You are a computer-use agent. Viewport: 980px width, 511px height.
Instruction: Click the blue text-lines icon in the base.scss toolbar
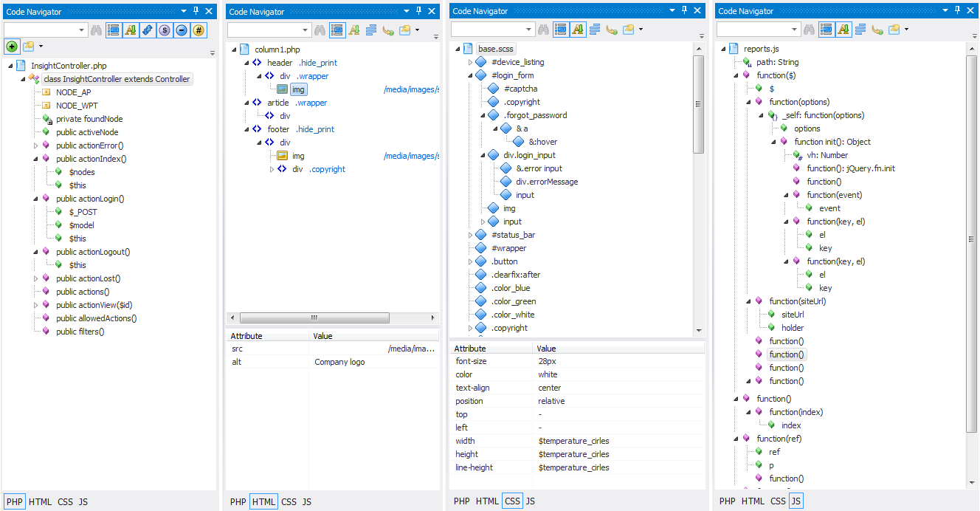[x=594, y=30]
